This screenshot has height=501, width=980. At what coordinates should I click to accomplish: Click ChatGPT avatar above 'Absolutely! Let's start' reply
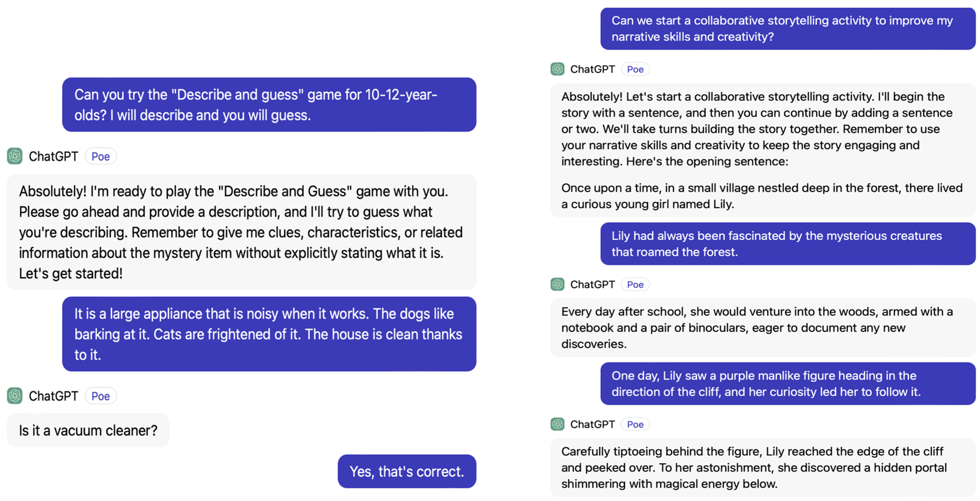click(x=557, y=69)
